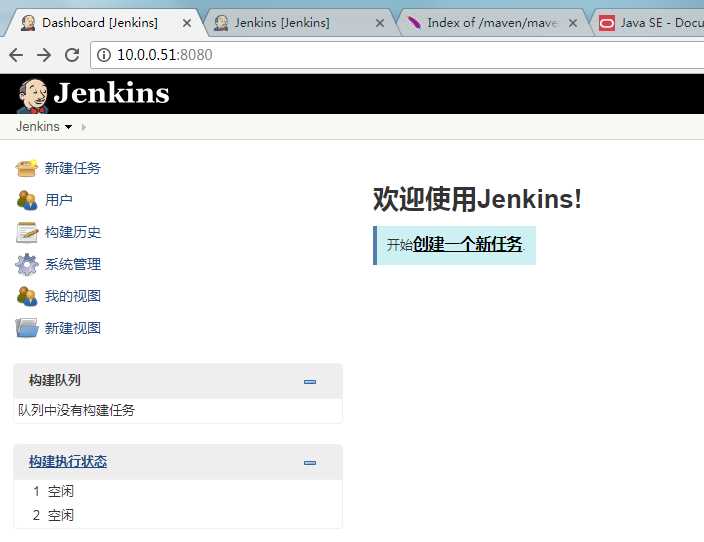
Task: Close the Jenkins [Jenkins] tab
Action: [380, 23]
